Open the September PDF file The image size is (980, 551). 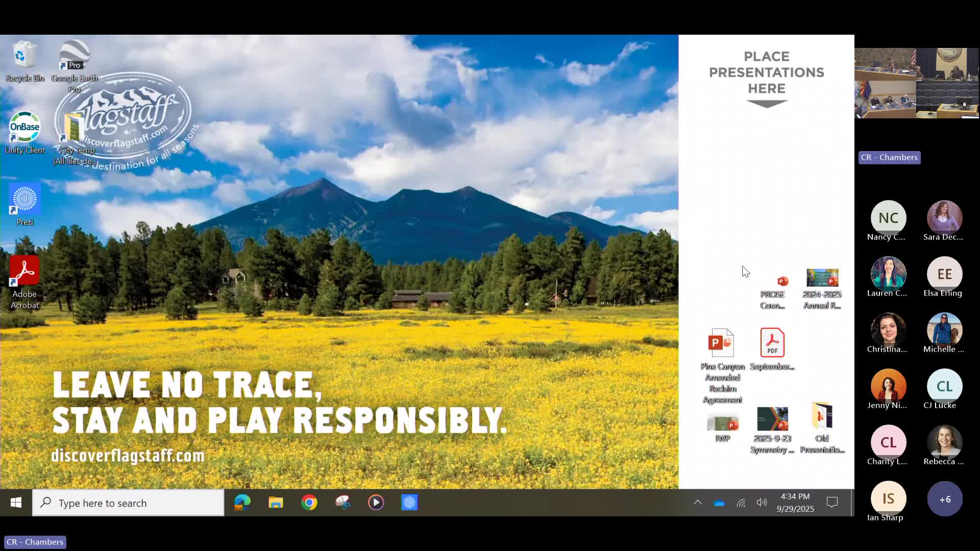772,343
